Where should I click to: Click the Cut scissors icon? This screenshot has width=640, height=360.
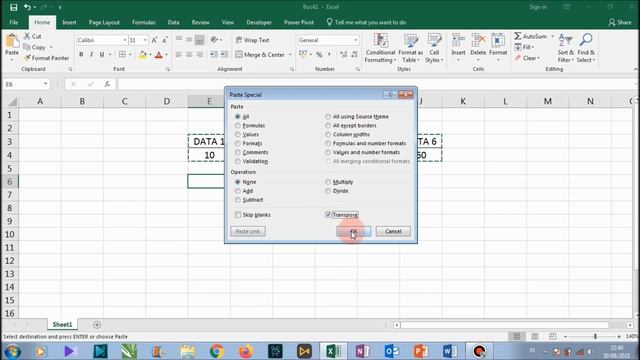tap(27, 36)
